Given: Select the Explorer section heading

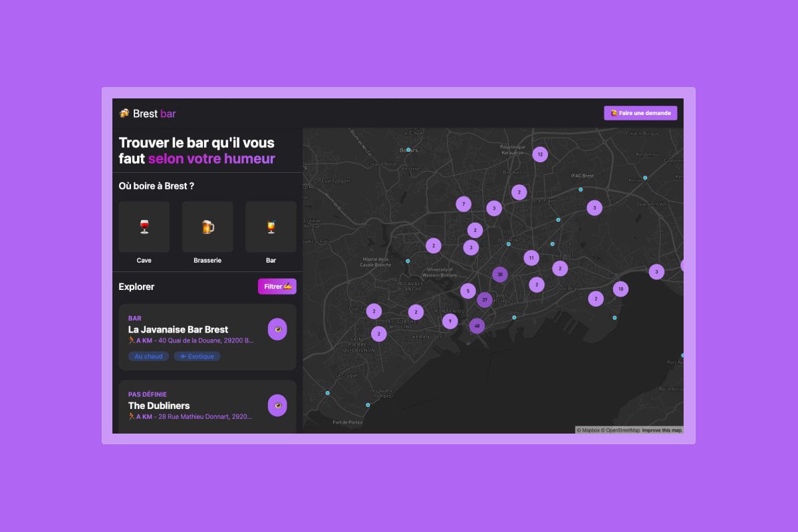Looking at the screenshot, I should 136,287.
